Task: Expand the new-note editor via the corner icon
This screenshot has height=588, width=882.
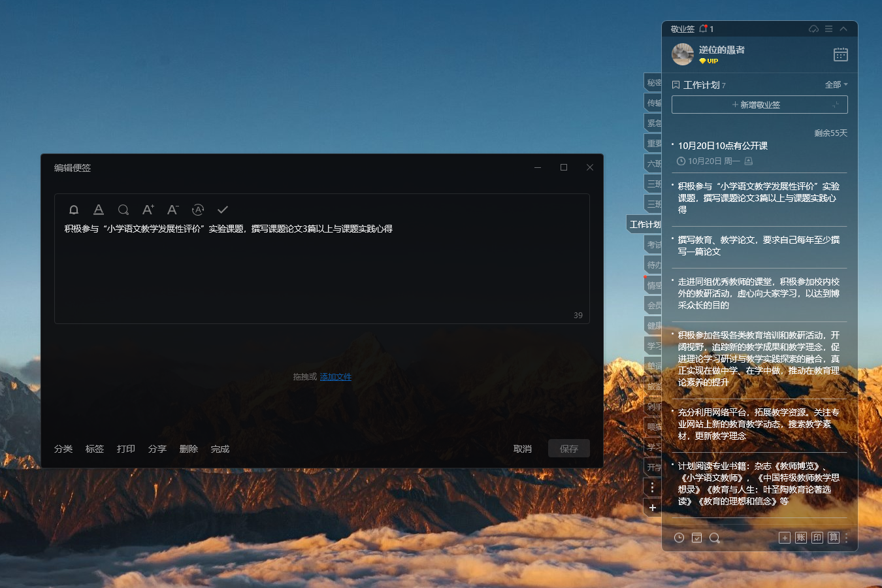Action: click(x=836, y=105)
